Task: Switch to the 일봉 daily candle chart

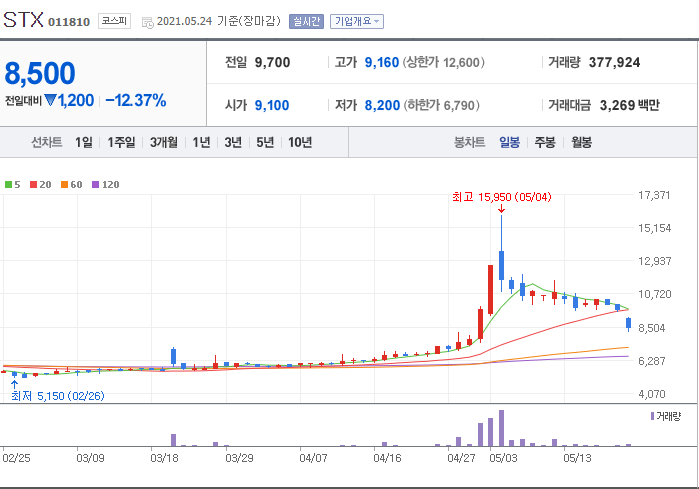Action: (509, 142)
